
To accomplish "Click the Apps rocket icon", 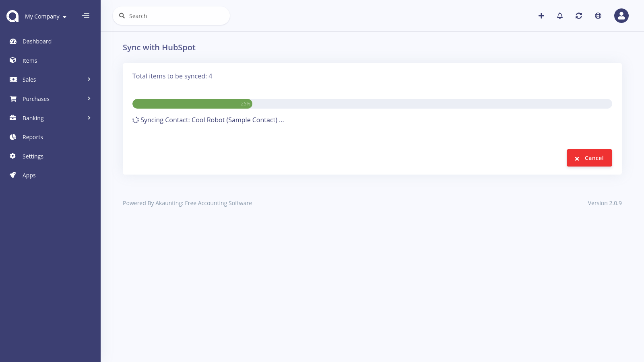I will tap(12, 175).
